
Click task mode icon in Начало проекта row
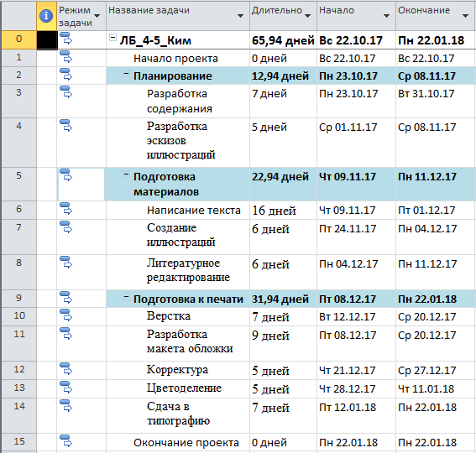(x=65, y=57)
